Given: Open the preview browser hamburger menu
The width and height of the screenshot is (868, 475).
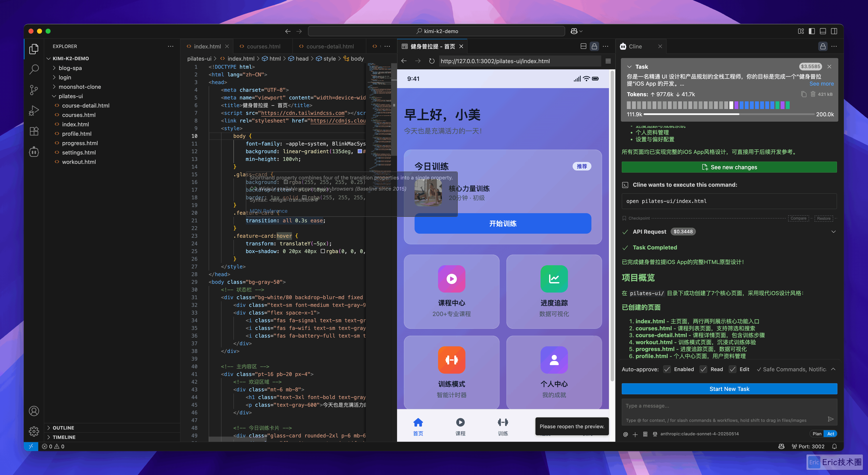Looking at the screenshot, I should tap(608, 61).
